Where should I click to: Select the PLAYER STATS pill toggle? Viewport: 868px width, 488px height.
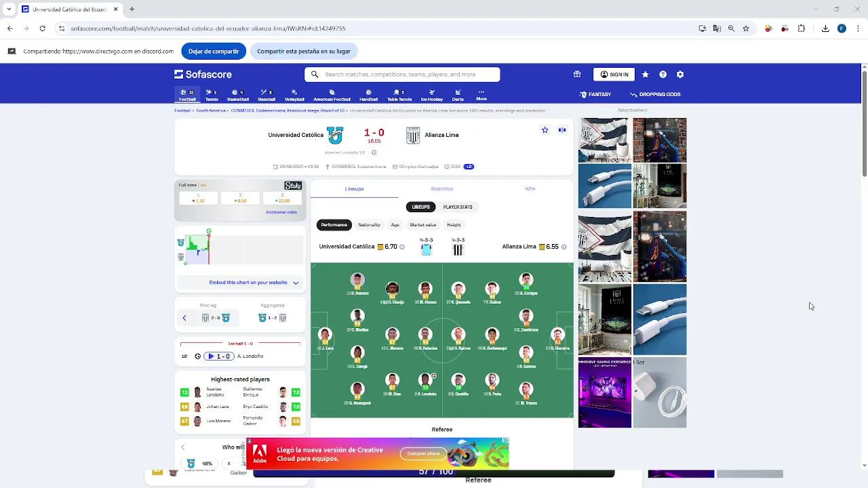pos(458,207)
